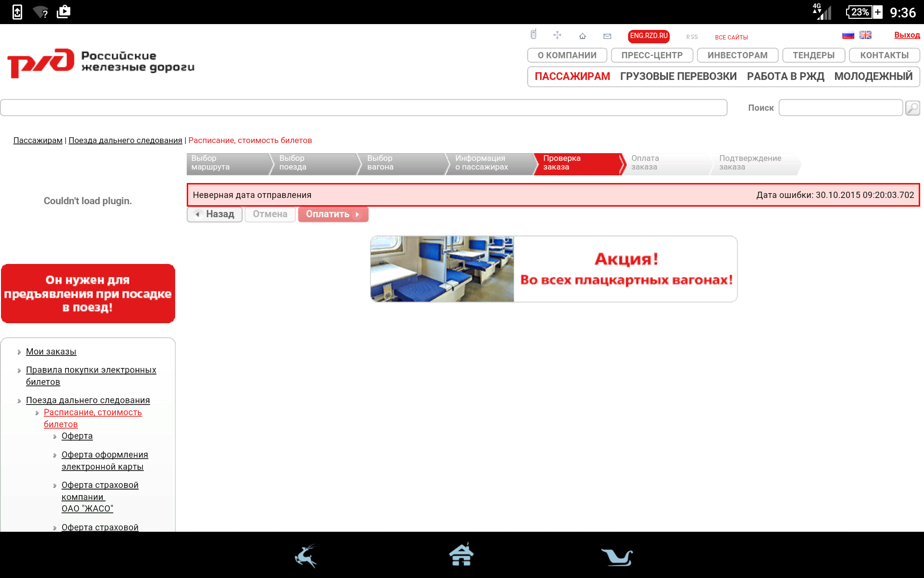This screenshot has height=578, width=924.
Task: Switch to the Russian flag language
Action: tap(848, 35)
